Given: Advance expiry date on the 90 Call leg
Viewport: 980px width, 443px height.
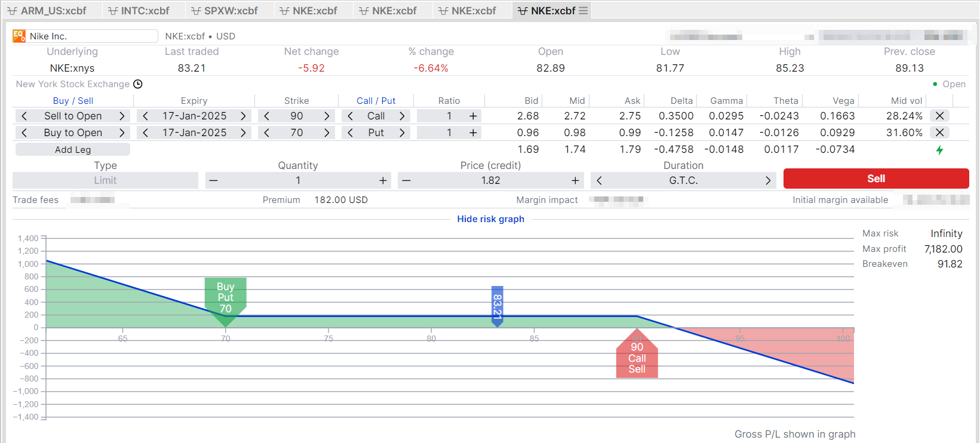Looking at the screenshot, I should 243,116.
